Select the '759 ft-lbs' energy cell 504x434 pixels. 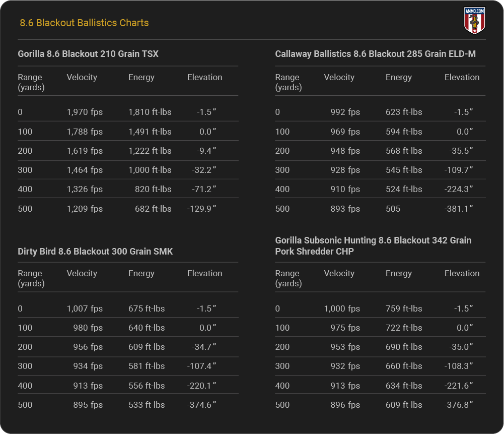404,308
